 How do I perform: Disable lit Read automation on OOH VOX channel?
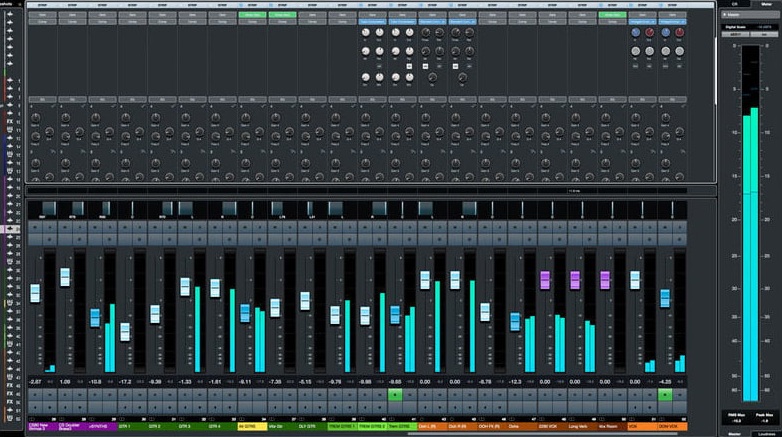(x=665, y=395)
